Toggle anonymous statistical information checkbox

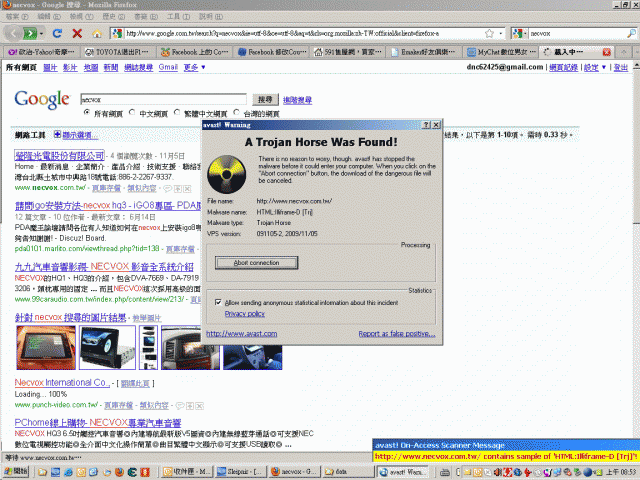(x=218, y=302)
